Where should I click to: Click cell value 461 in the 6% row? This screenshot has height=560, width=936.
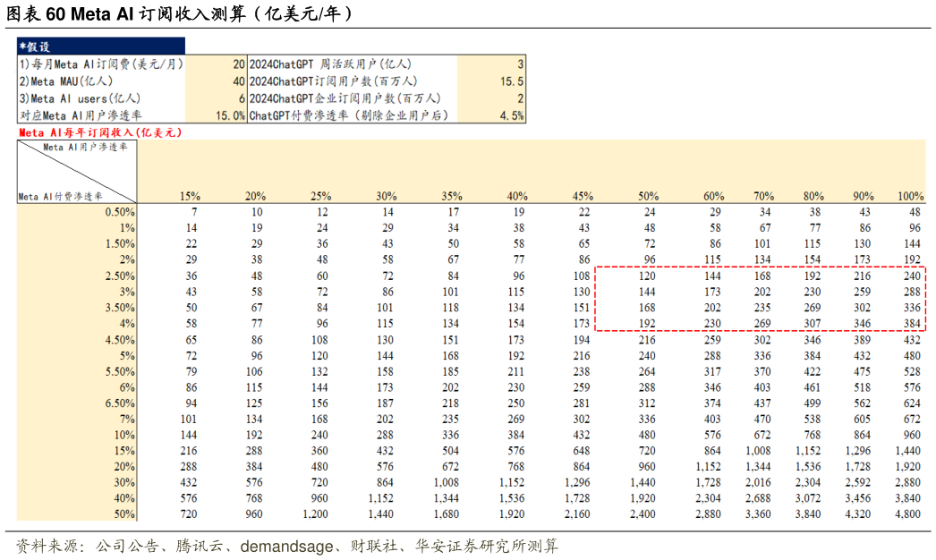(x=813, y=387)
